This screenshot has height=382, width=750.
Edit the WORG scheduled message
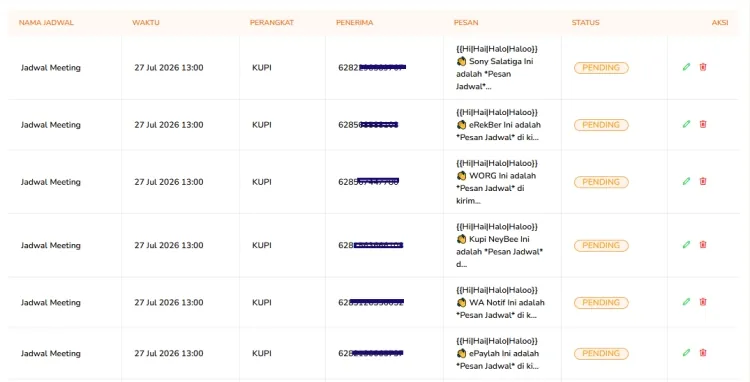(686, 181)
